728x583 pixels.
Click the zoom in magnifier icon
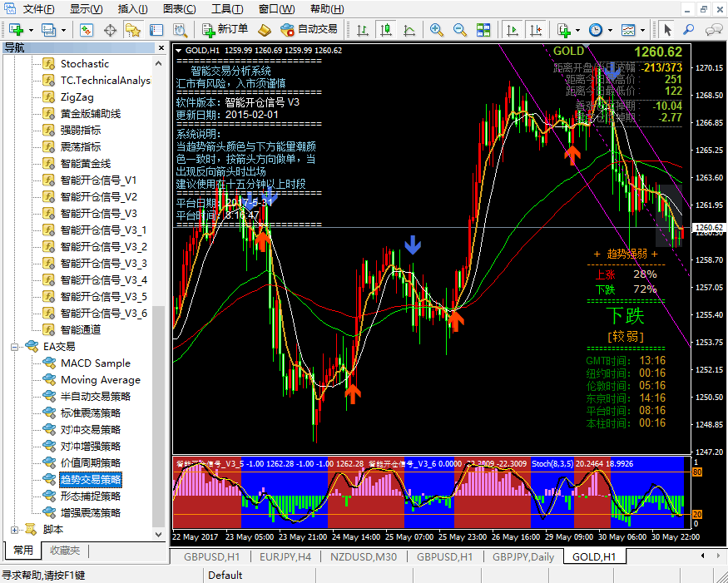click(x=436, y=30)
